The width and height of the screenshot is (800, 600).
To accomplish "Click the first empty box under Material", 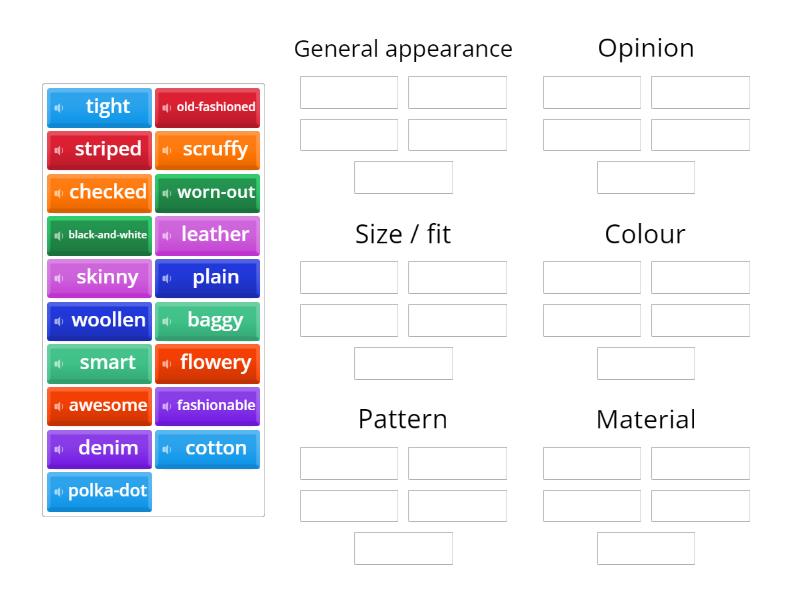I will tap(591, 463).
